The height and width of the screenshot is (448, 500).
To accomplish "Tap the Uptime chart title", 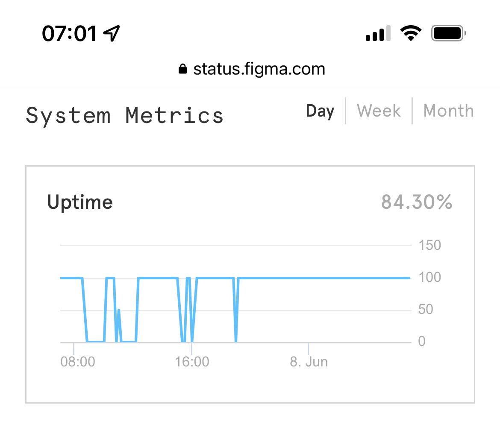I will coord(80,202).
